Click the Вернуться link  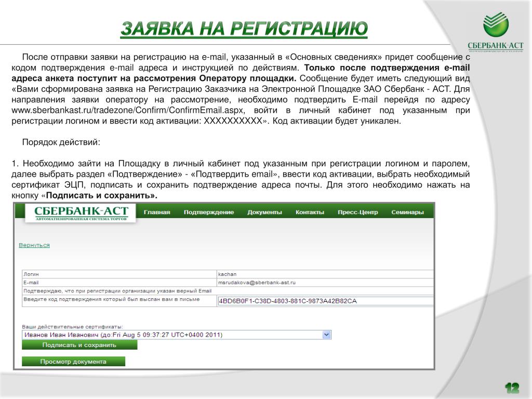pos(34,245)
